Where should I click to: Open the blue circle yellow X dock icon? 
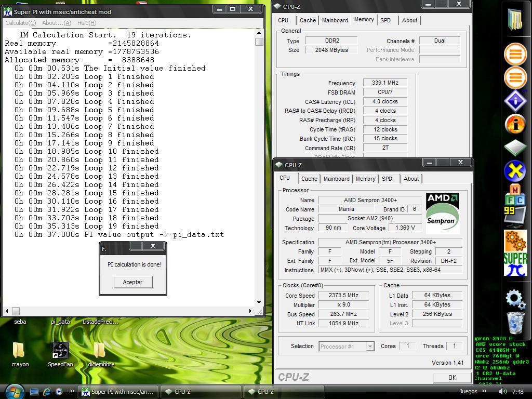point(515,170)
